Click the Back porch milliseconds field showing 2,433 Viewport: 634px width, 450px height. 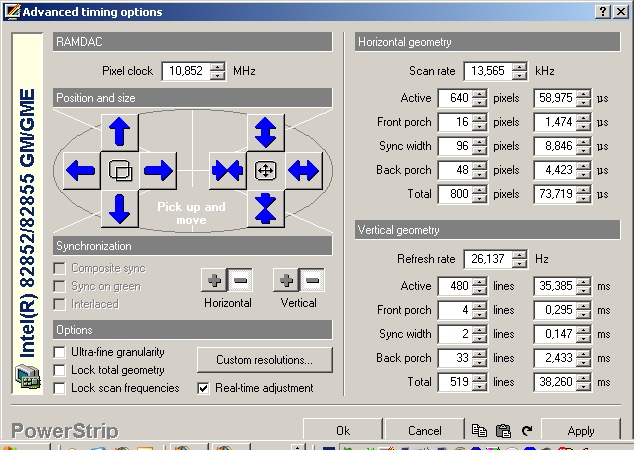[556, 358]
